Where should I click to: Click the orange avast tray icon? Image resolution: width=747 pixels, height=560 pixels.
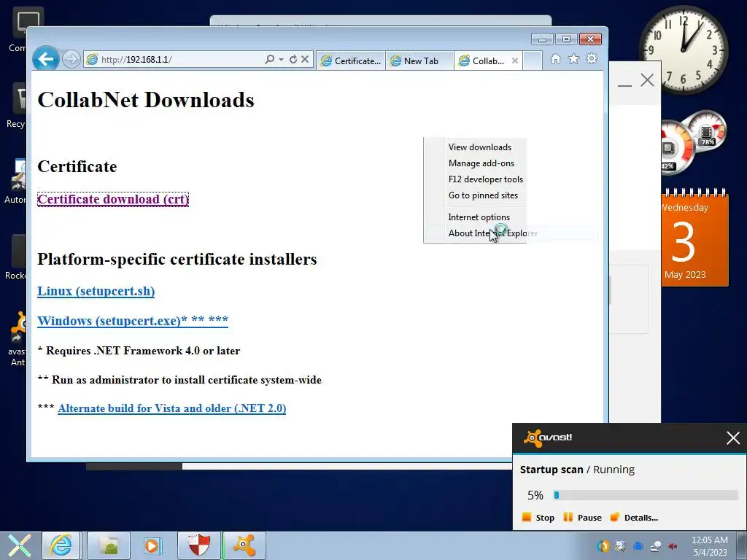603,546
